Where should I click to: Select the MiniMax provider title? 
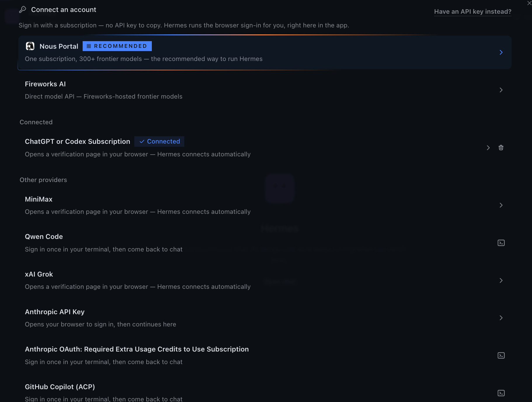(x=39, y=199)
